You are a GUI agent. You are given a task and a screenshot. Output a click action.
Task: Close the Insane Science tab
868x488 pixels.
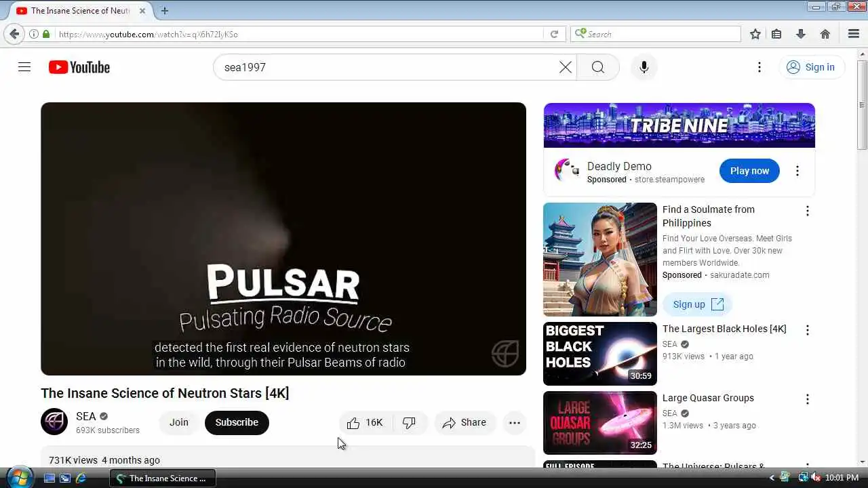coord(142,11)
